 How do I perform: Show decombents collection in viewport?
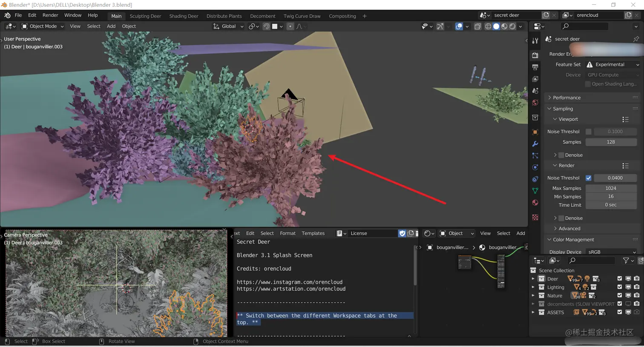pos(628,304)
